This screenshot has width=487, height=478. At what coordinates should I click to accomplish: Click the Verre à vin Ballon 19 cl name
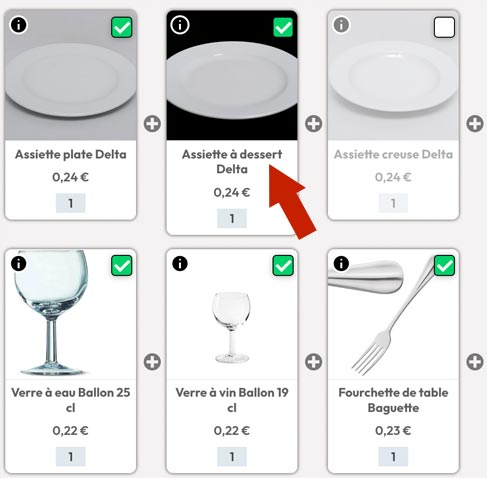[232, 400]
